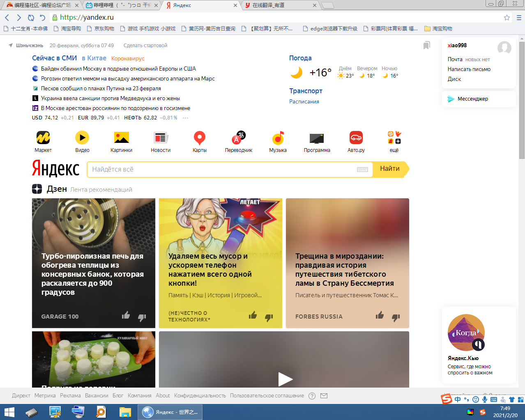Open the Карты service icon
Screen dimensions: 525x420
coord(200,138)
